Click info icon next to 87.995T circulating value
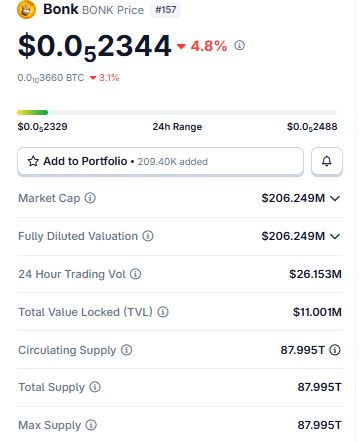 coord(335,350)
